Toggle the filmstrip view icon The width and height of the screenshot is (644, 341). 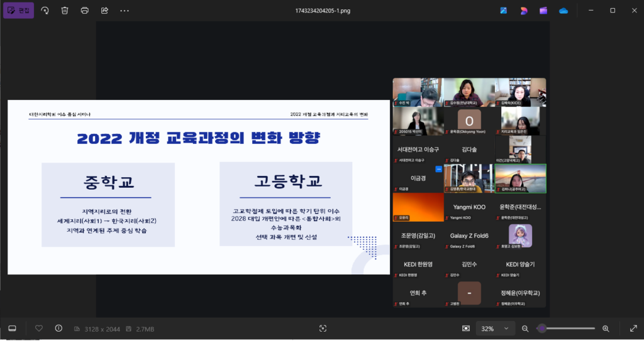[x=13, y=328]
